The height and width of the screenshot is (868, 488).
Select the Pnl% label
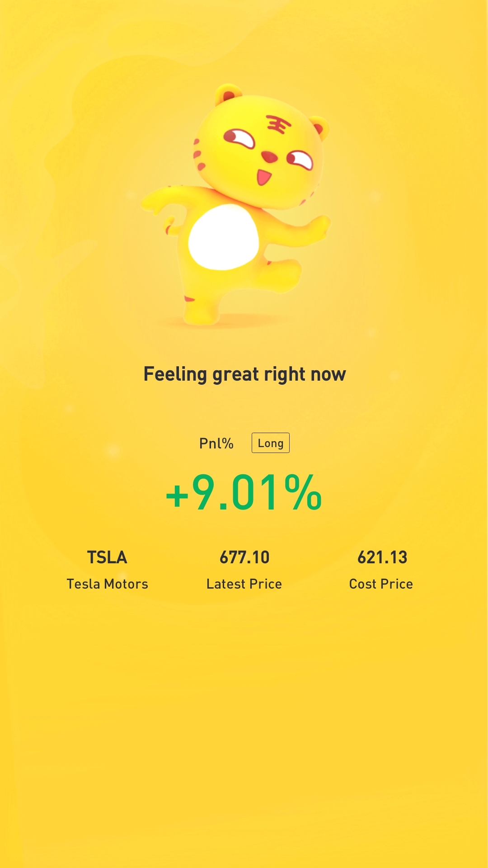(216, 443)
